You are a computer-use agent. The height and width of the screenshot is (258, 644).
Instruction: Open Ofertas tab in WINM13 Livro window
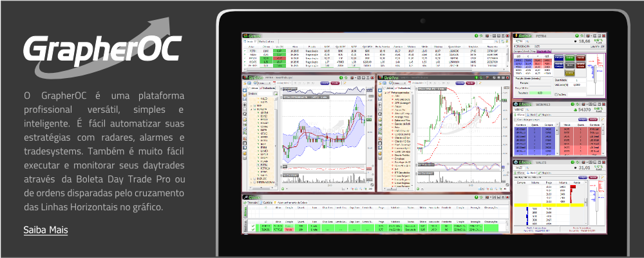point(518,115)
